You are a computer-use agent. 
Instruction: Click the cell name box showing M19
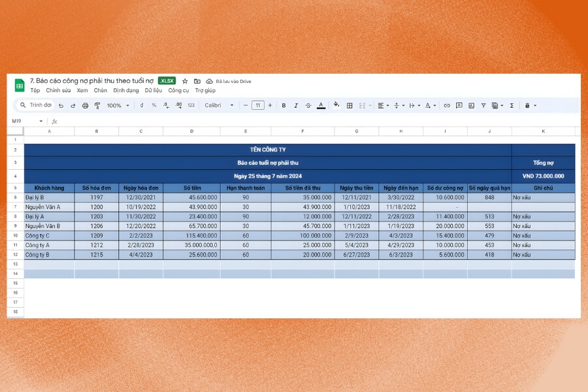point(26,121)
